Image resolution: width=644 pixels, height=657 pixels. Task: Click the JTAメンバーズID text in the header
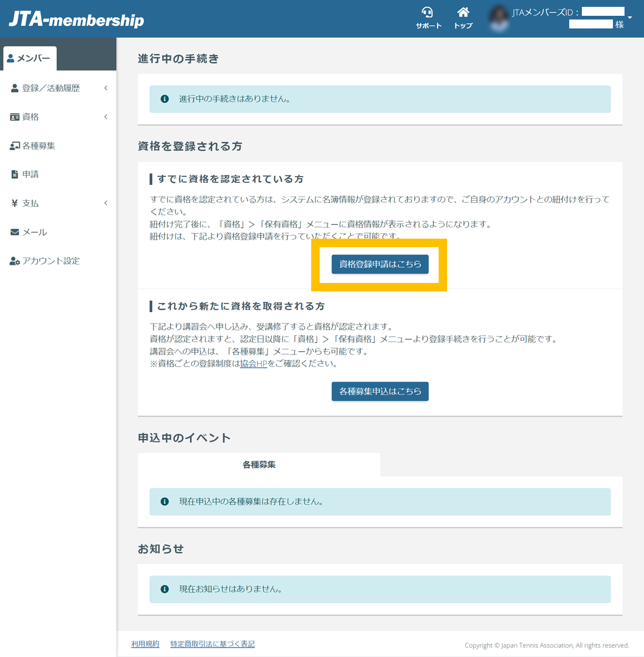pos(546,13)
